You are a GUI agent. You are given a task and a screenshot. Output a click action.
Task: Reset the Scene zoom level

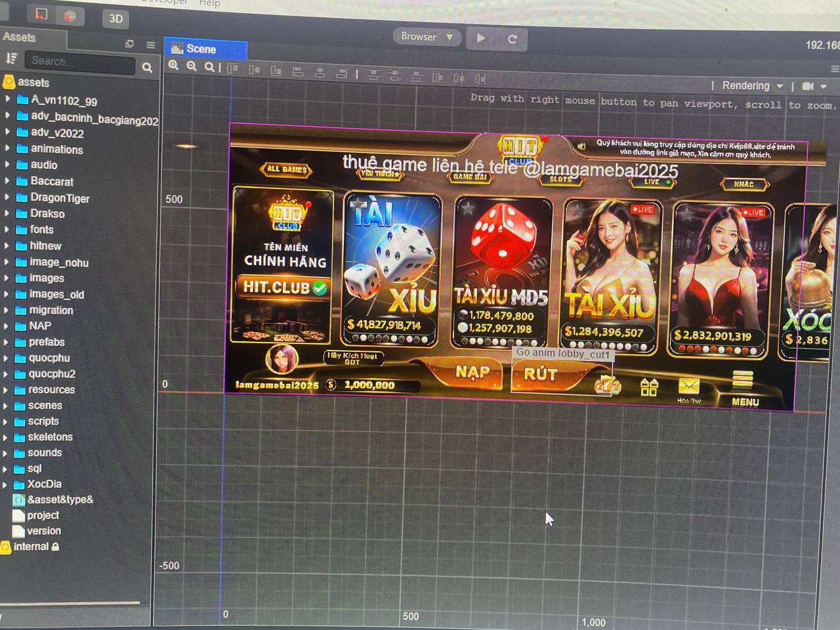pos(209,66)
